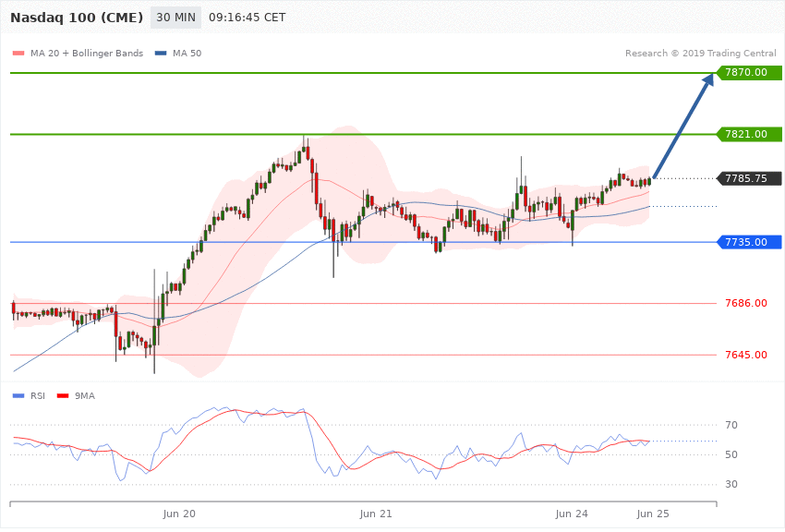Click the Research © 2019 Trading Central credit
This screenshot has height=532, width=785.
700,54
